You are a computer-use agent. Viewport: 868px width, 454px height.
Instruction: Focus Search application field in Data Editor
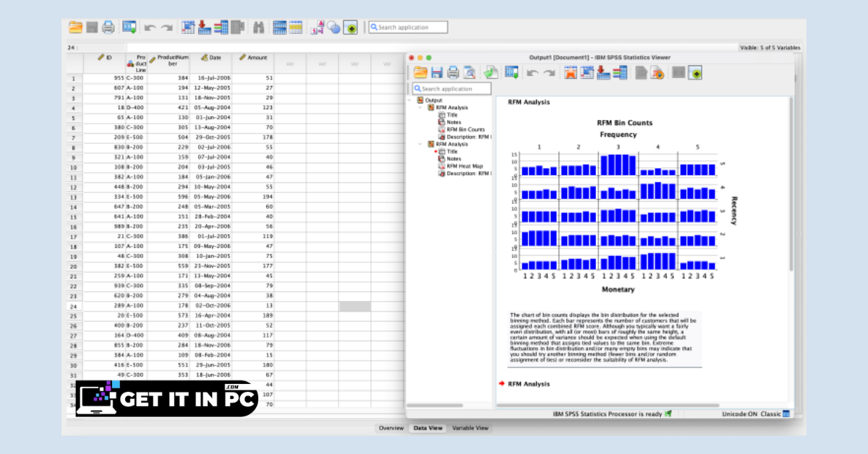(x=408, y=27)
